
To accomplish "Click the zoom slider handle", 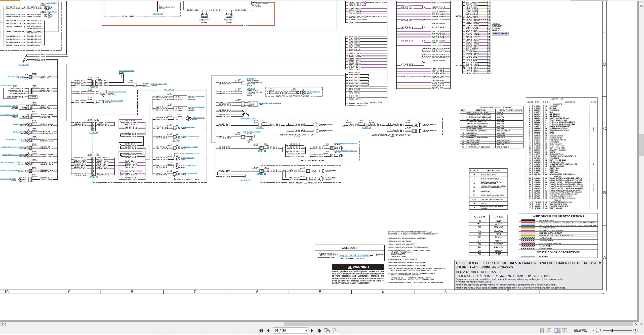I will [612, 330].
